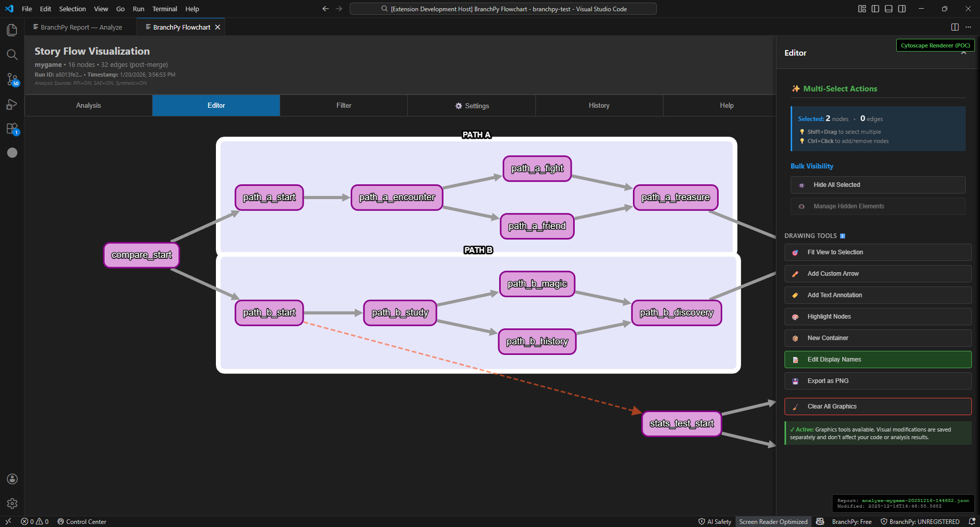Enable Edit Display Names mode
980x527 pixels.
(x=877, y=359)
